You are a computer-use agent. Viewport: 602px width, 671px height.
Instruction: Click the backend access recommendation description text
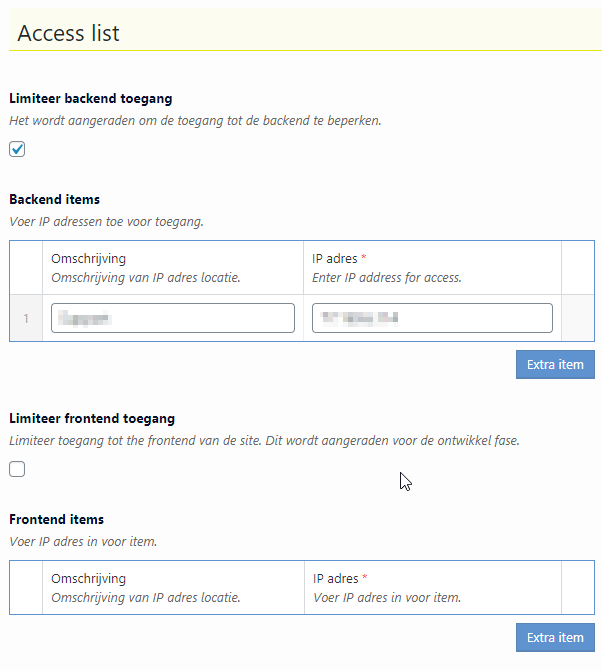coord(195,121)
